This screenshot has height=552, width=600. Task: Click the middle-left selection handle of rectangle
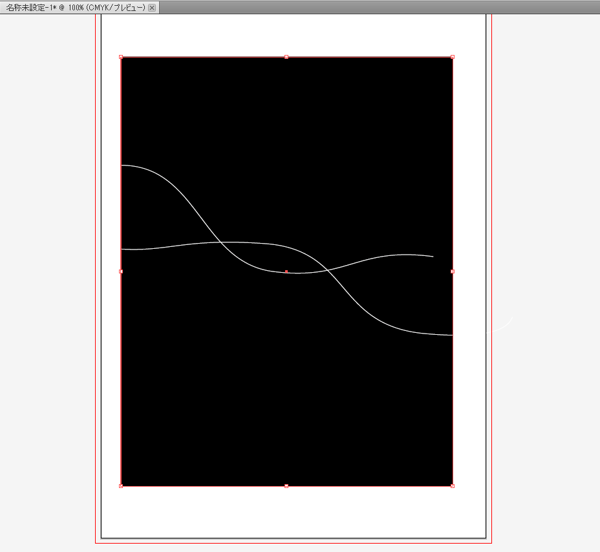121,271
